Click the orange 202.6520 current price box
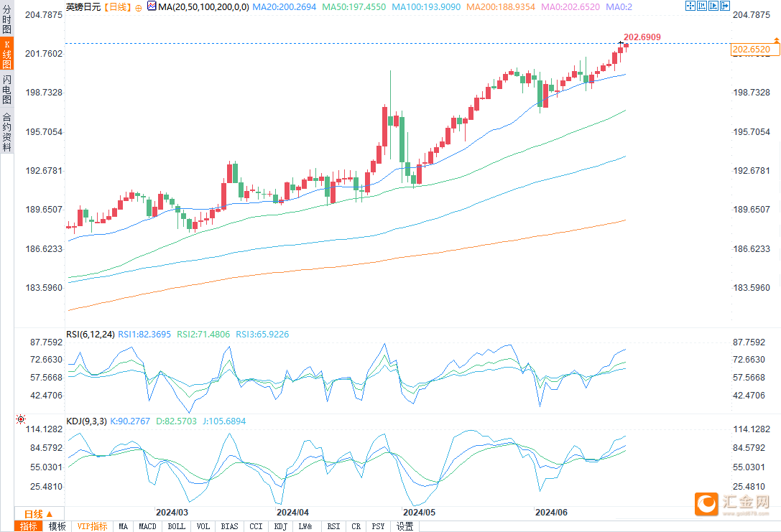This screenshot has width=781, height=532. [755, 50]
